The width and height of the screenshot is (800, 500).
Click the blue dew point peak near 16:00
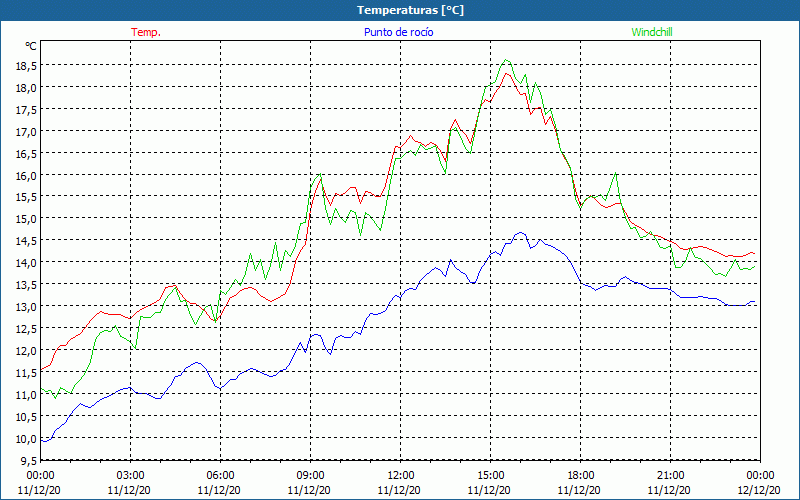[520, 233]
